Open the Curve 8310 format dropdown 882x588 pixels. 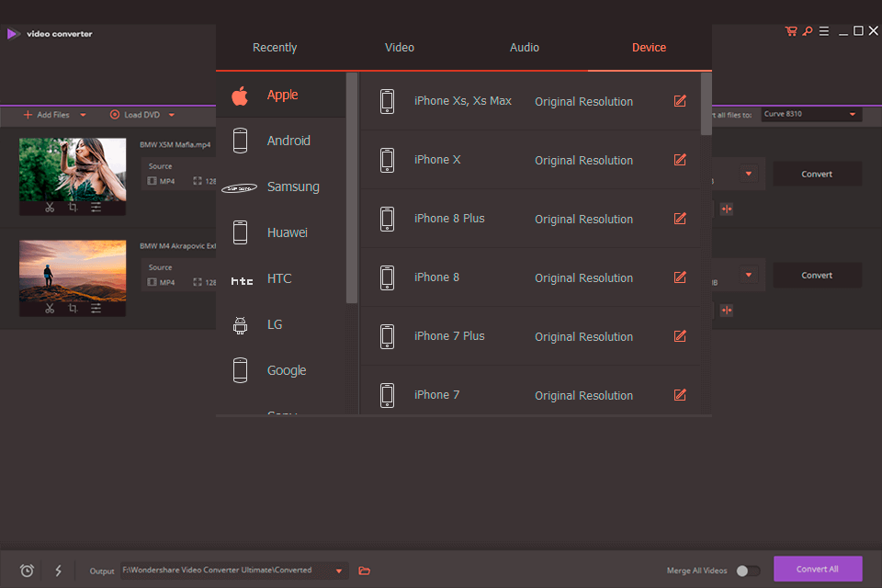tap(811, 114)
